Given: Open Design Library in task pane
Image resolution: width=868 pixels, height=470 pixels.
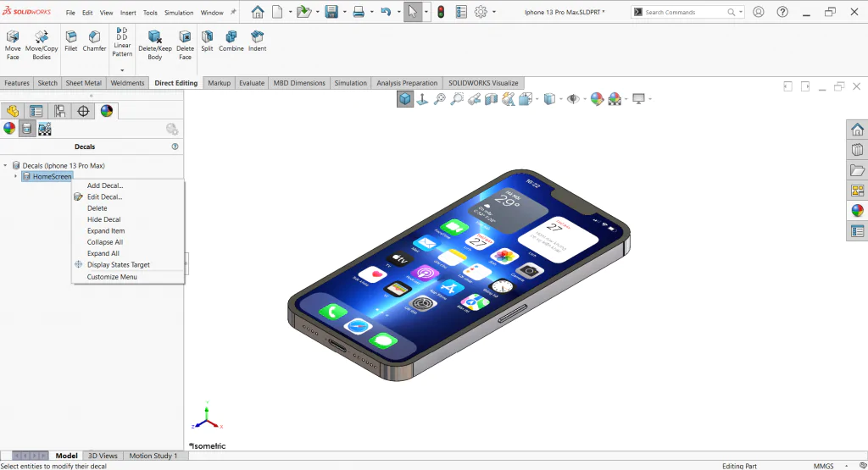Looking at the screenshot, I should 858,150.
